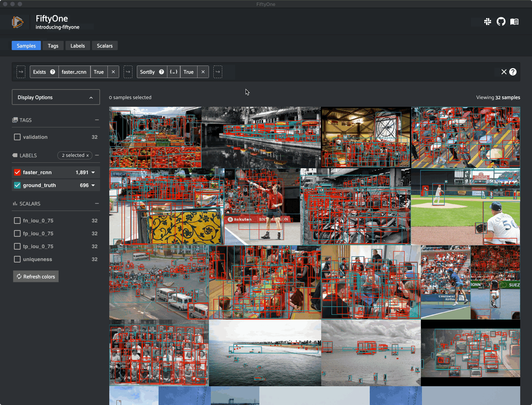Switch to the Labels tab
This screenshot has width=532, height=405.
tap(78, 46)
